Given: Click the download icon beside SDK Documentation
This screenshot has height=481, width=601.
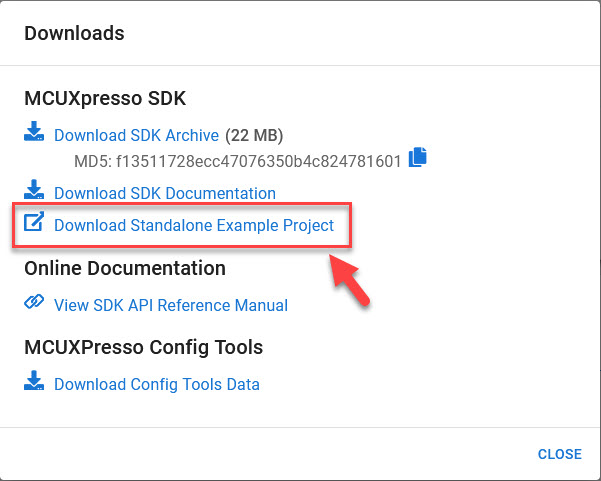Looking at the screenshot, I should [34, 190].
